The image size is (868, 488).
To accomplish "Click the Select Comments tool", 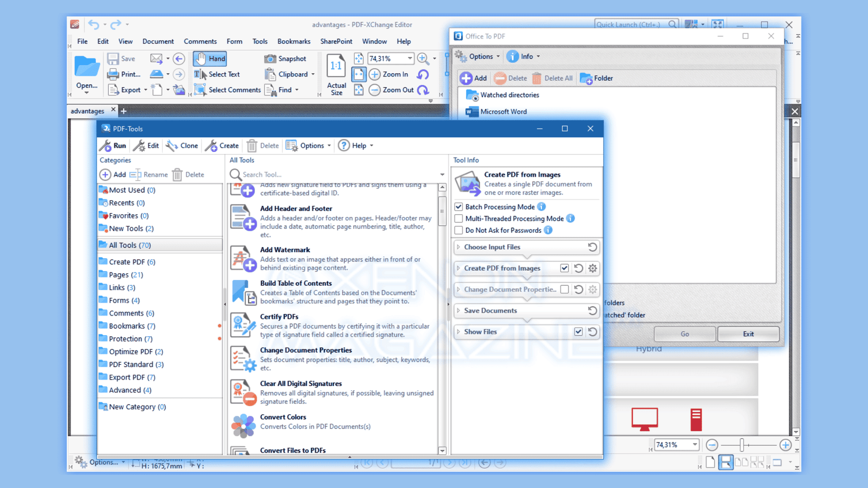I will tap(227, 90).
